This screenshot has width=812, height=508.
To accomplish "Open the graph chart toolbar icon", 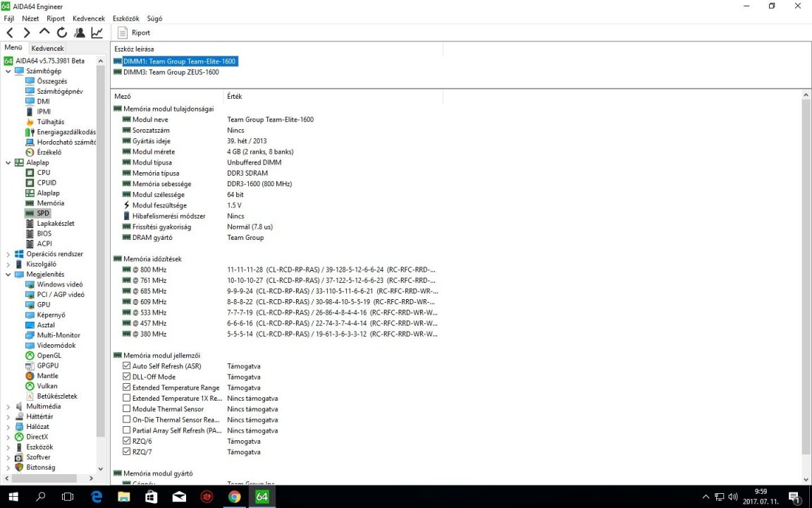I will [x=97, y=32].
